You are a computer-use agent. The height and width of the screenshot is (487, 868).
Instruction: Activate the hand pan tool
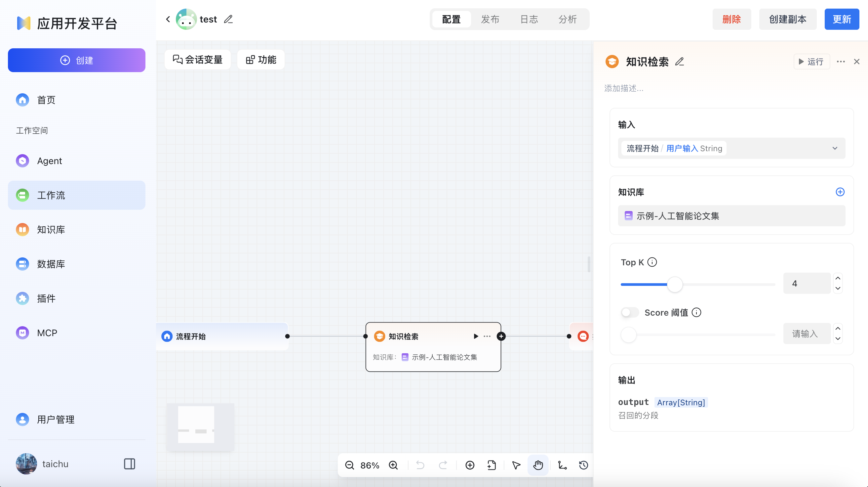tap(538, 465)
